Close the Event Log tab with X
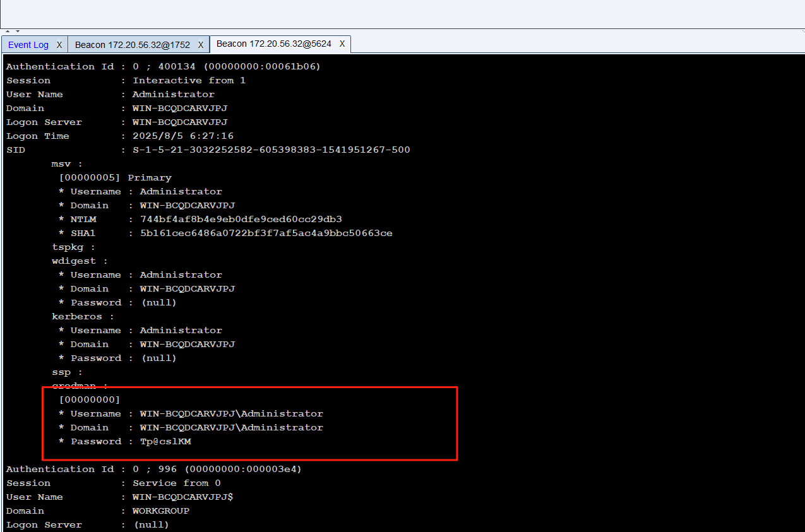This screenshot has width=805, height=532. click(x=59, y=45)
